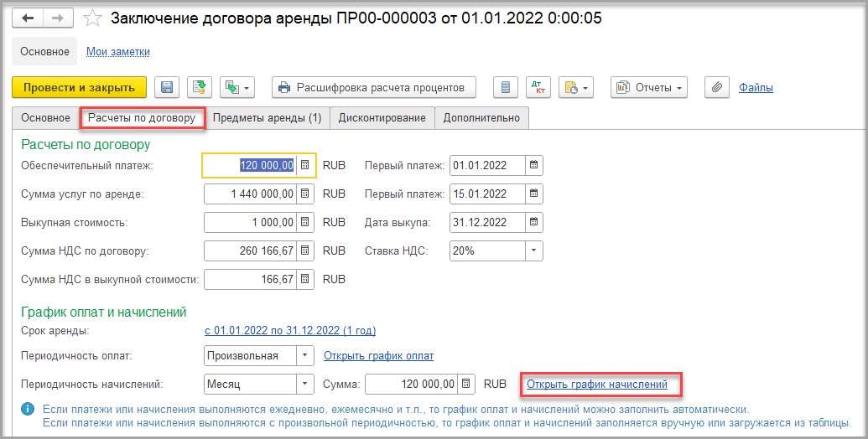Image resolution: width=868 pixels, height=439 pixels.
Task: Open calculator for НДС в выкупной стоимости
Action: pyautogui.click(x=304, y=279)
